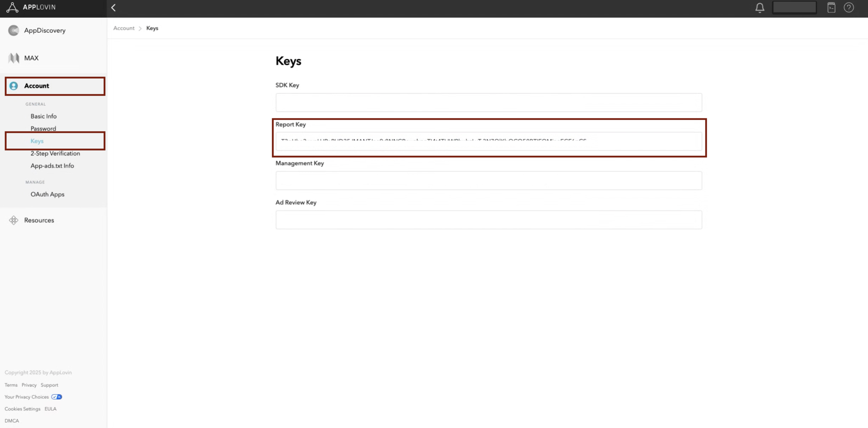Toggle Your Privacy Choices switch icon

tap(57, 397)
